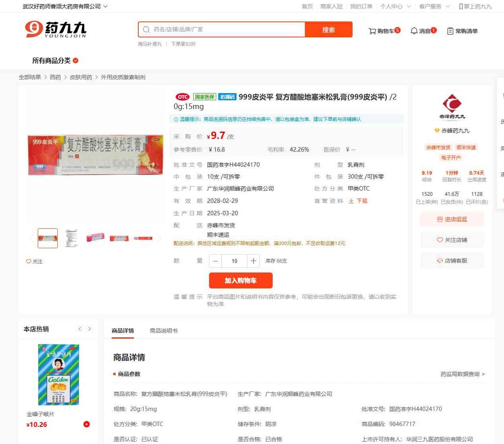Click the YoungJoin 药九九 logo
Screen dimensions: 504x444
point(56,29)
